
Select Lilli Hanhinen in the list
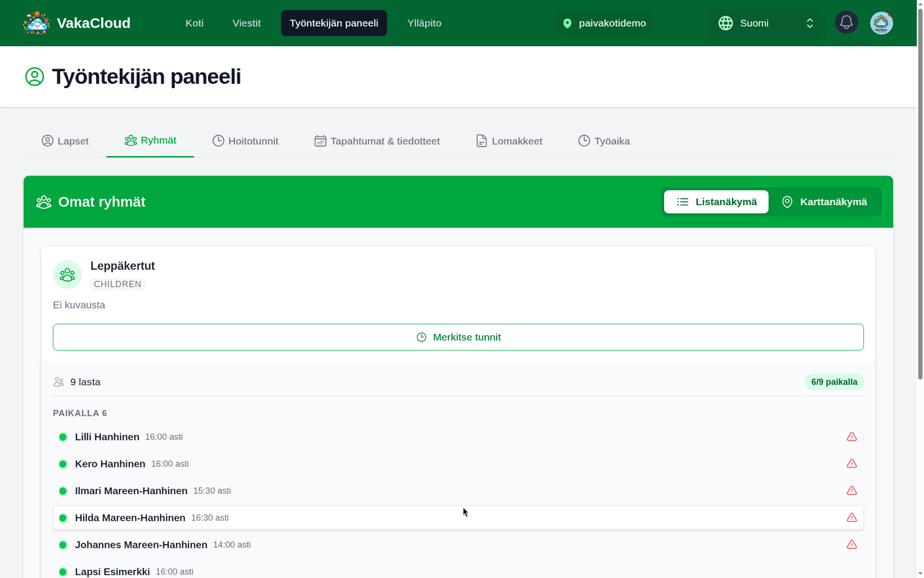click(458, 437)
